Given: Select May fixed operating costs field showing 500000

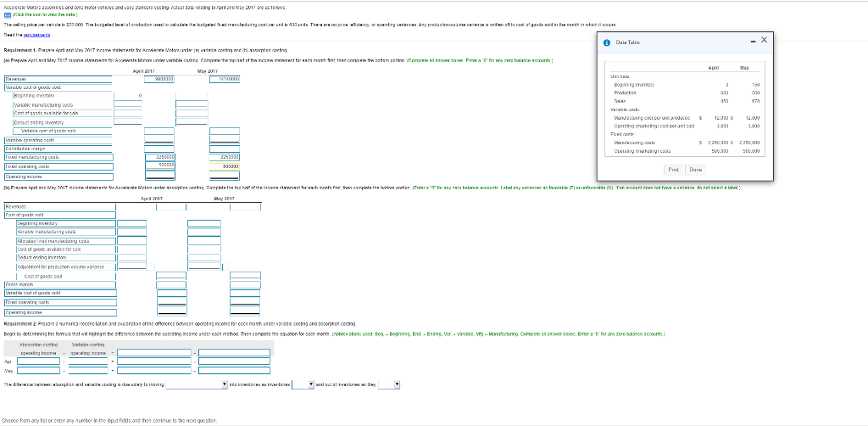Looking at the screenshot, I should (x=225, y=165).
